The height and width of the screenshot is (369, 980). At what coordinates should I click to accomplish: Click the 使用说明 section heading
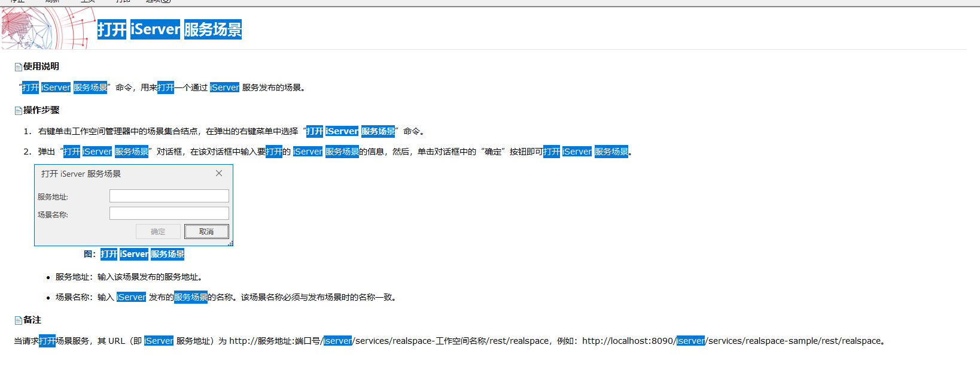41,66
